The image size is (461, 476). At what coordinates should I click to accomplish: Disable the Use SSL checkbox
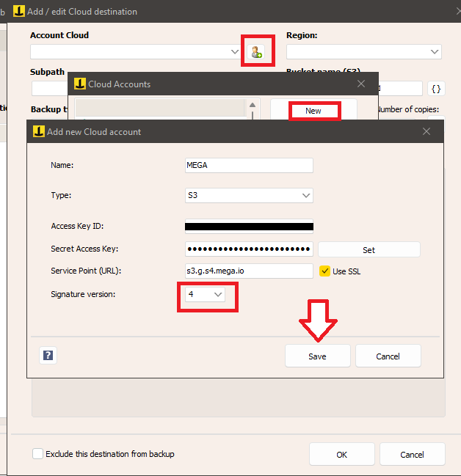click(325, 271)
